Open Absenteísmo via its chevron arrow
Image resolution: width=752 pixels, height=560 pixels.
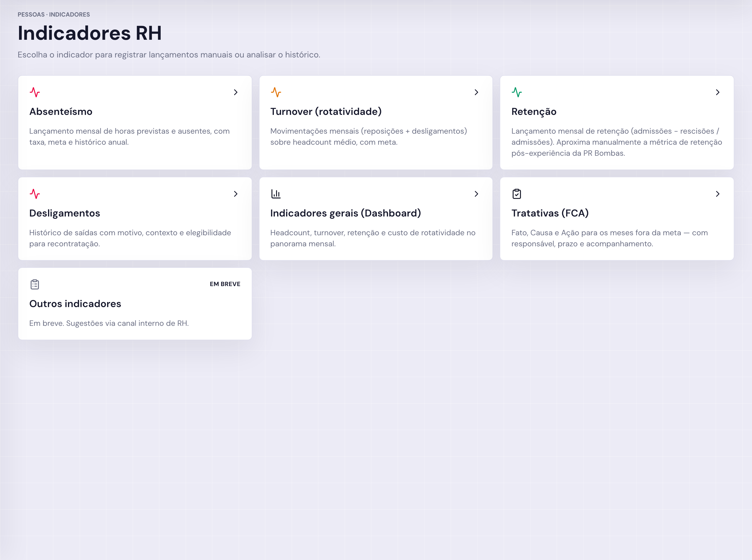(235, 92)
